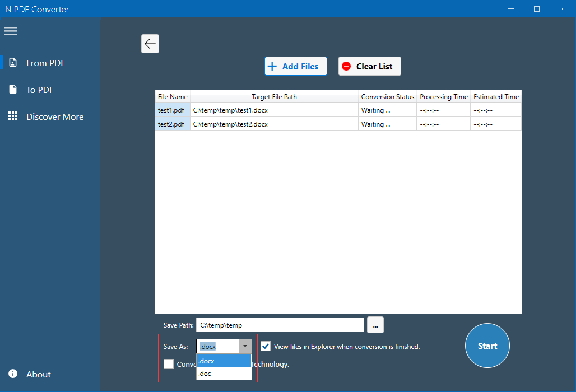Open the hamburger menu icon

(11, 31)
